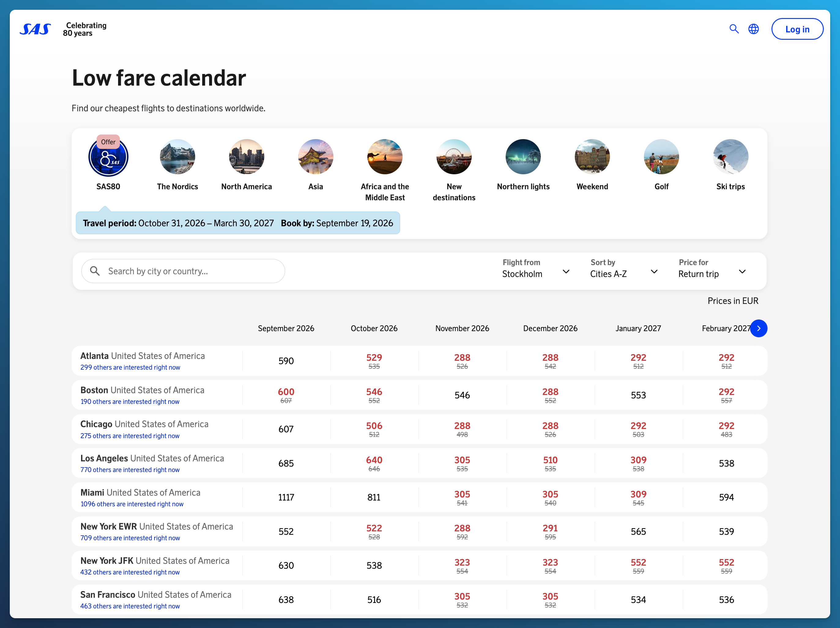Select North America category icon
840x628 pixels.
point(247,157)
